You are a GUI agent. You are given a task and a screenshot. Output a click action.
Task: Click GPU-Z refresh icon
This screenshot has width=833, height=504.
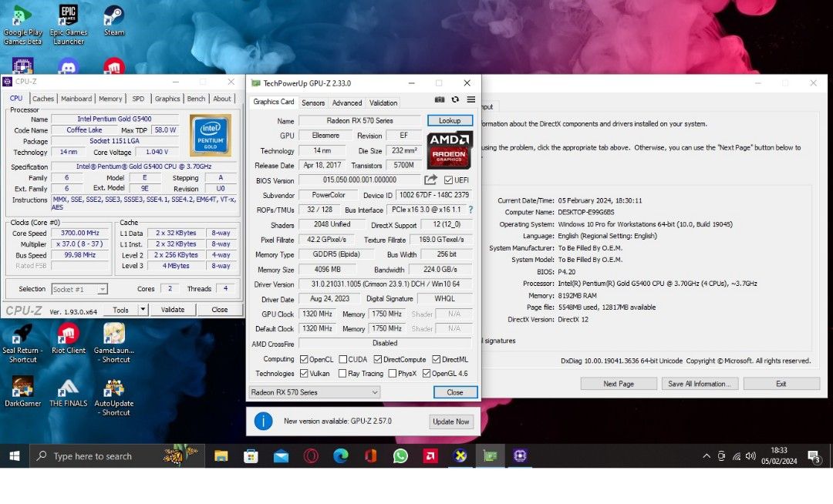[455, 99]
